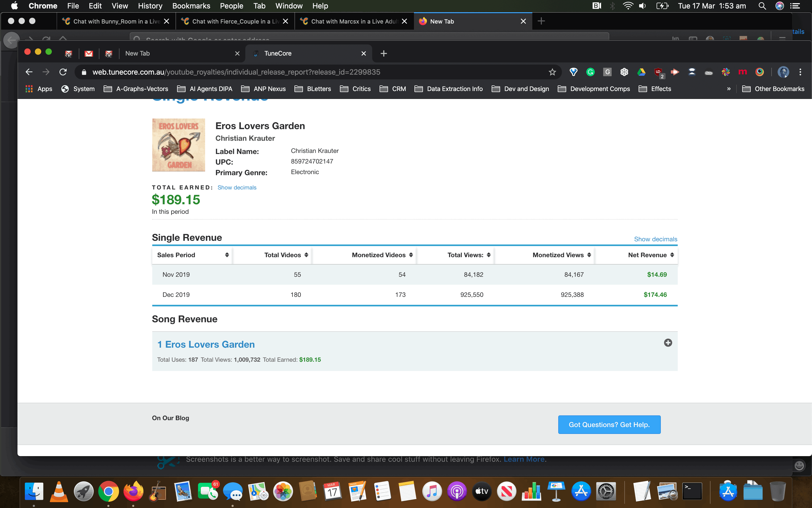This screenshot has width=812, height=508.
Task: Show decimals for Total Earned
Action: pyautogui.click(x=237, y=188)
